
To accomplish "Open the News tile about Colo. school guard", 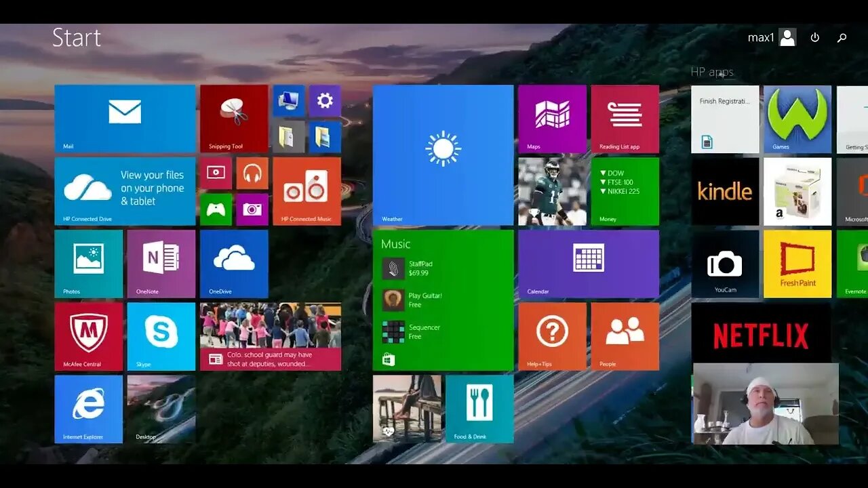I will click(271, 336).
